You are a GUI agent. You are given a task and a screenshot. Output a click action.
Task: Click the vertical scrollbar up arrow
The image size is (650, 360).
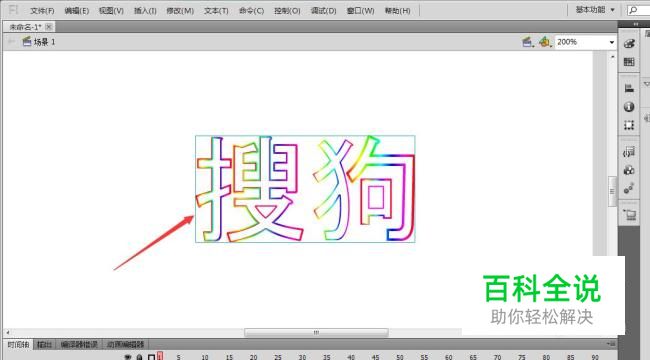(x=613, y=56)
